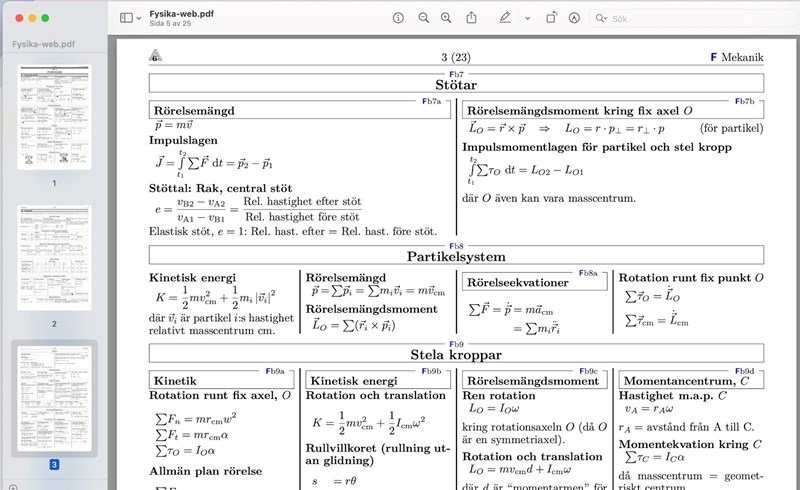Toggle the sidebar view button
Image resolution: width=800 pixels, height=490 pixels.
coord(126,18)
